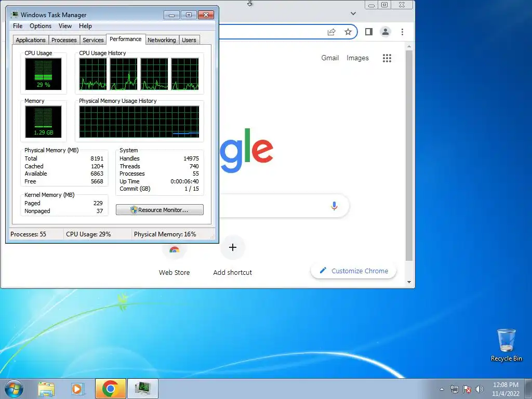
Task: Click the Add shortcut plus icon
Action: (x=232, y=247)
